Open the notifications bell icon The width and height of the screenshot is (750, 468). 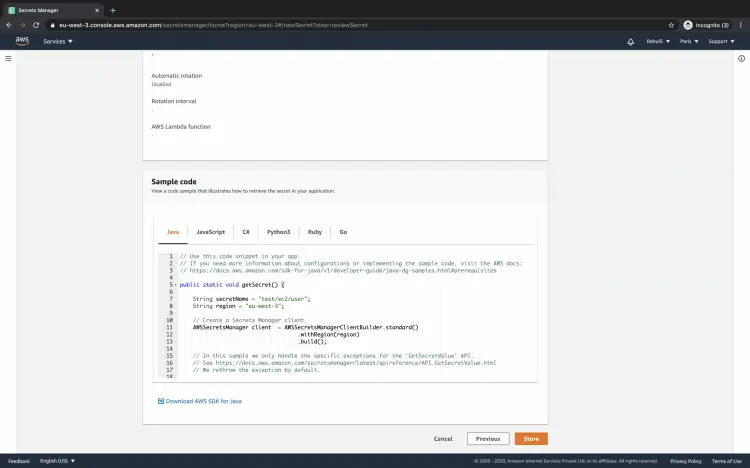(x=630, y=42)
